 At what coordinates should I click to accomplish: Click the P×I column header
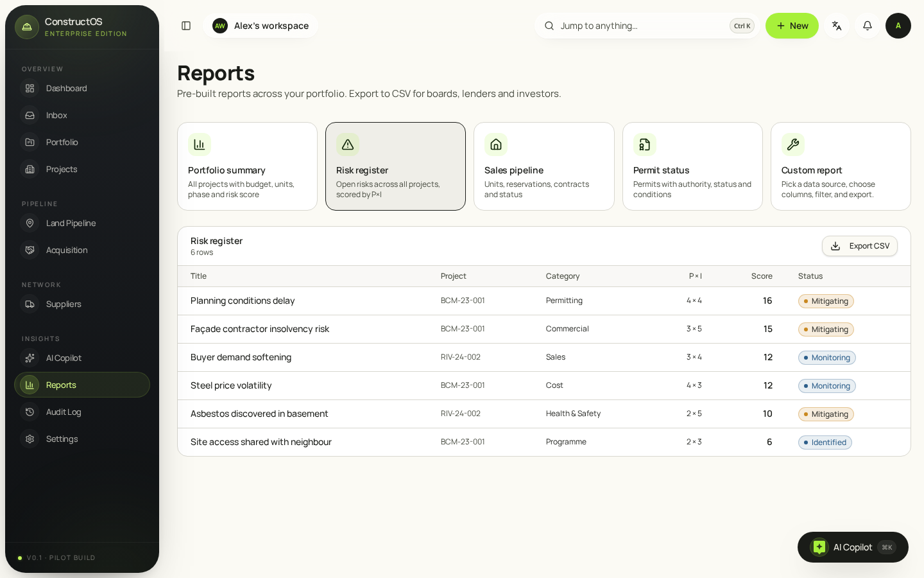[x=696, y=276]
